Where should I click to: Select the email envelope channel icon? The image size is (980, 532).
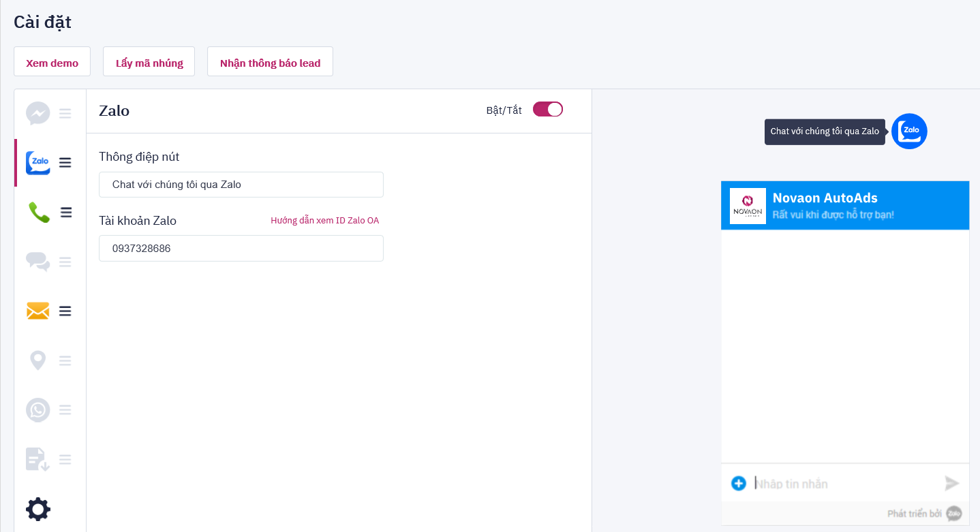38,311
